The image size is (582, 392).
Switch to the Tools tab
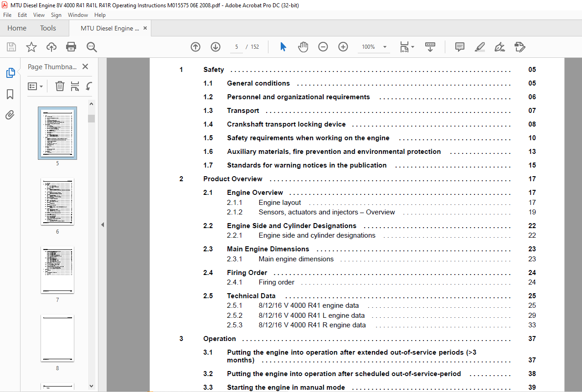(48, 28)
